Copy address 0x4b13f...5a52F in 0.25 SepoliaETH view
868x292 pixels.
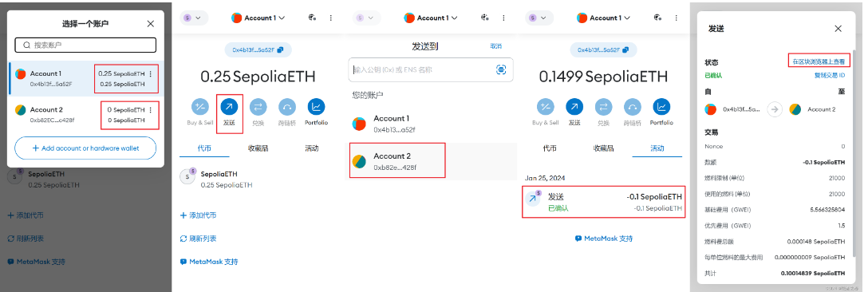click(258, 50)
